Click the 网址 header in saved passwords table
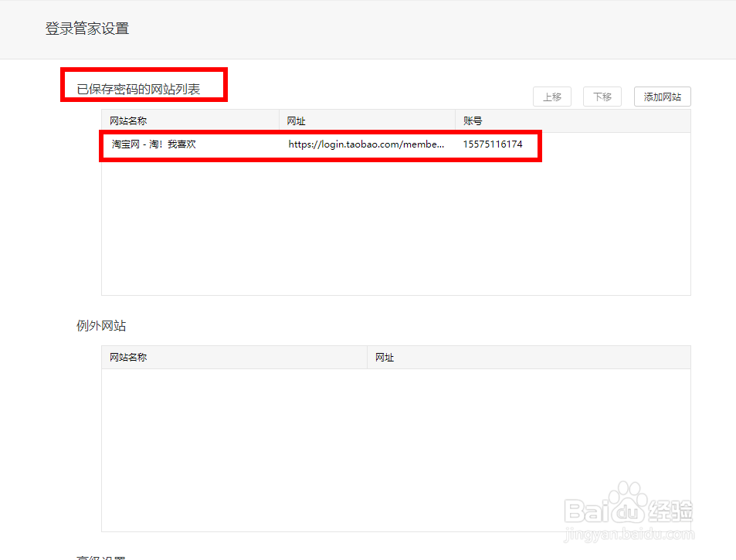The height and width of the screenshot is (560, 736). 297,121
